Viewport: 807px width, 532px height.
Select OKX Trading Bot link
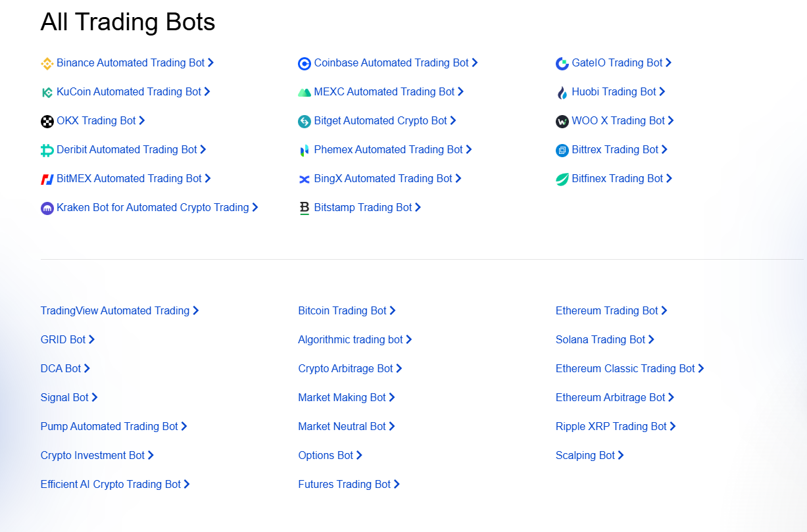101,121
